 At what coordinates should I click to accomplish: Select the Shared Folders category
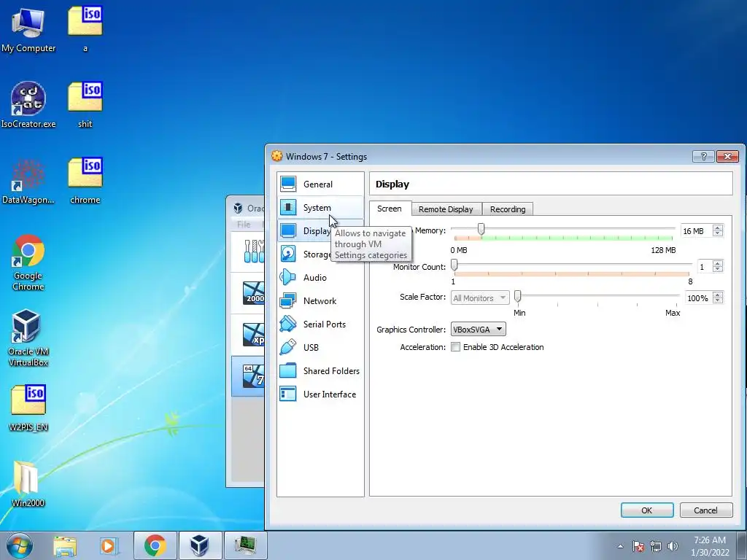point(320,370)
